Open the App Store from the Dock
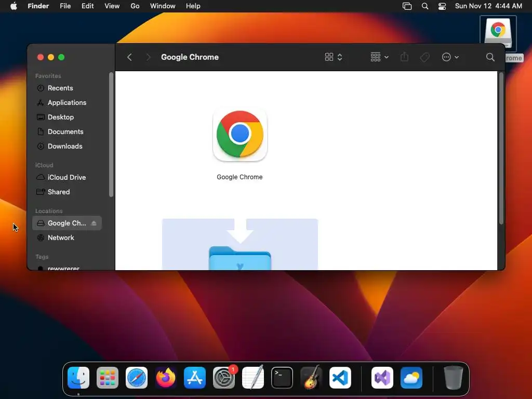532x399 pixels. coord(195,378)
